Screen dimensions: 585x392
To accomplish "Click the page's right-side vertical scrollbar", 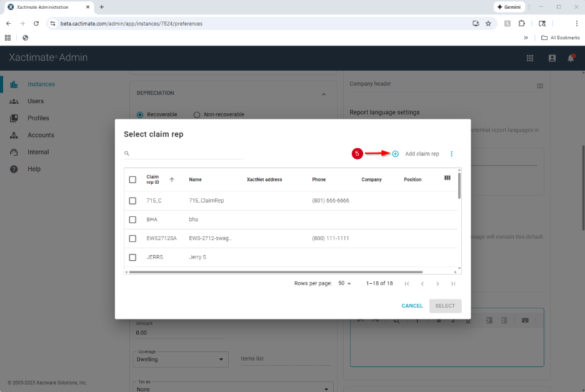I will coord(583,188).
